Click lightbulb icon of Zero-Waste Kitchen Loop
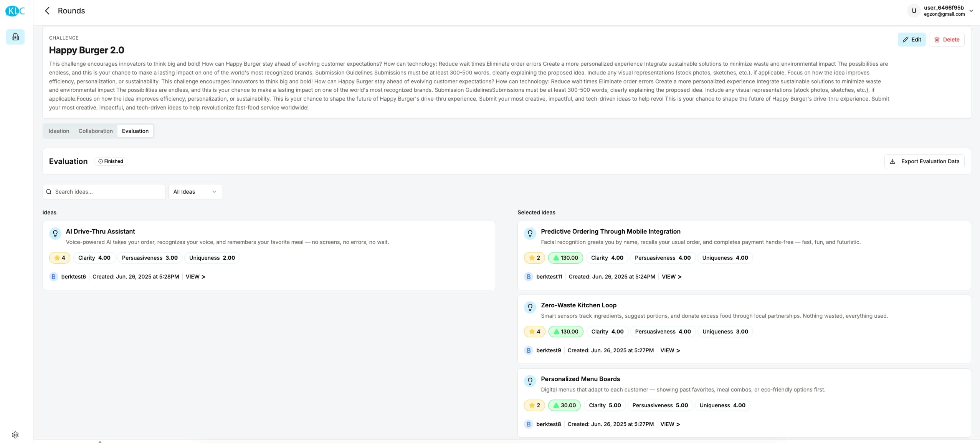 (530, 307)
